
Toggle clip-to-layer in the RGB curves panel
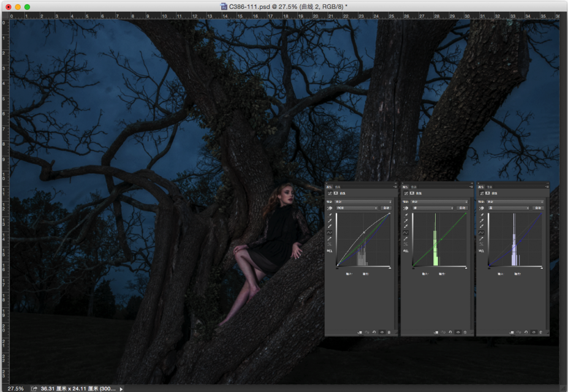[x=360, y=332]
